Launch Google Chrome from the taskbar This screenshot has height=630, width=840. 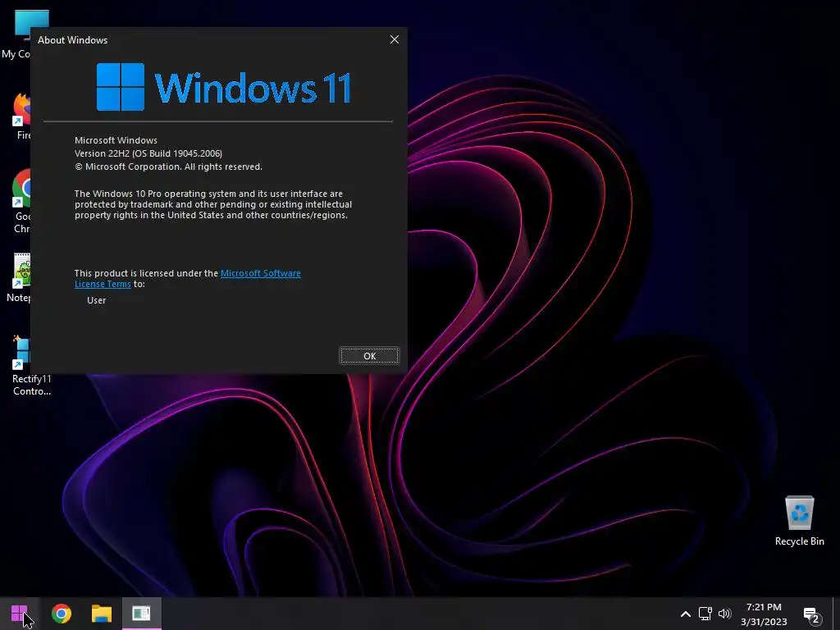[x=61, y=614]
